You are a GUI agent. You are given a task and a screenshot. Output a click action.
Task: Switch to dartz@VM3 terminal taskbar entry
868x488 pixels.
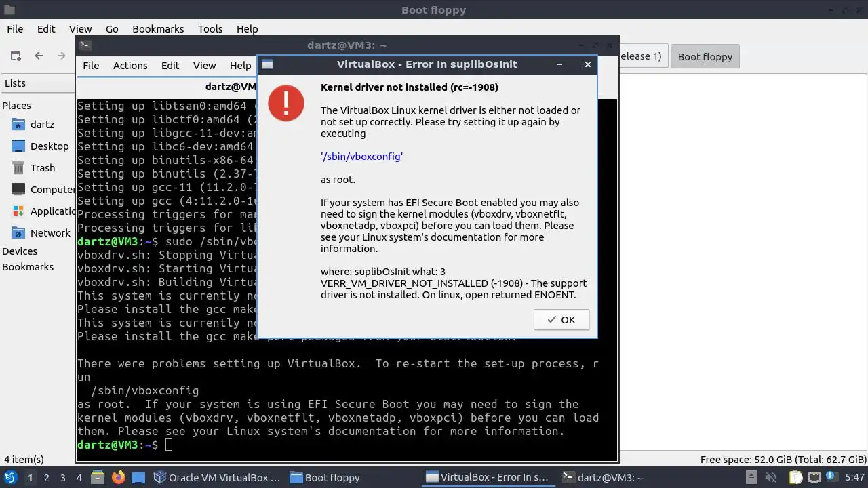click(603, 478)
